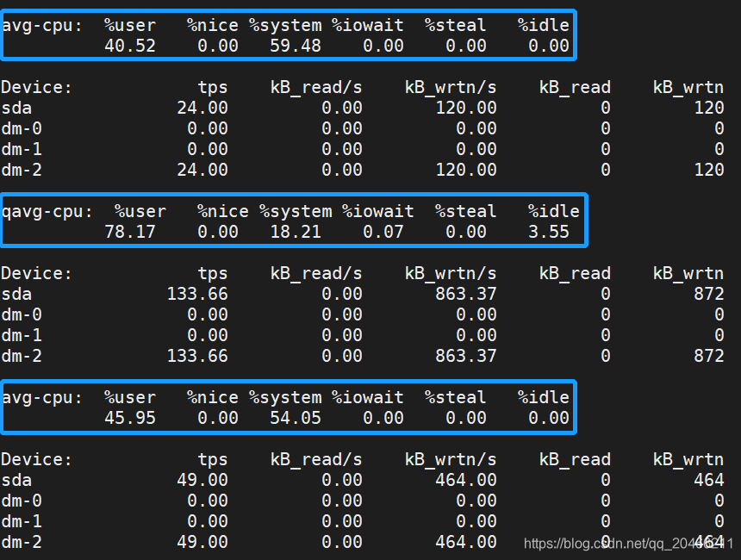741x560 pixels.
Task: Click the sda tps value 24.00
Action: pos(202,109)
